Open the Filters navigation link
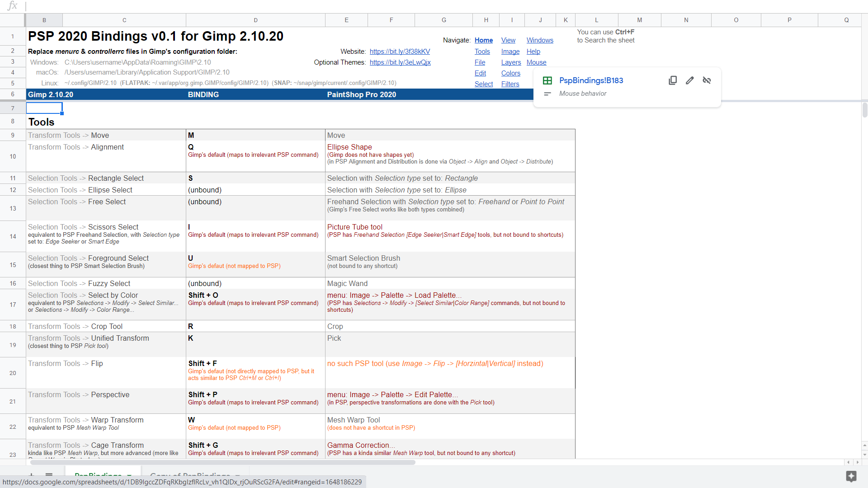This screenshot has width=868, height=488. (510, 84)
